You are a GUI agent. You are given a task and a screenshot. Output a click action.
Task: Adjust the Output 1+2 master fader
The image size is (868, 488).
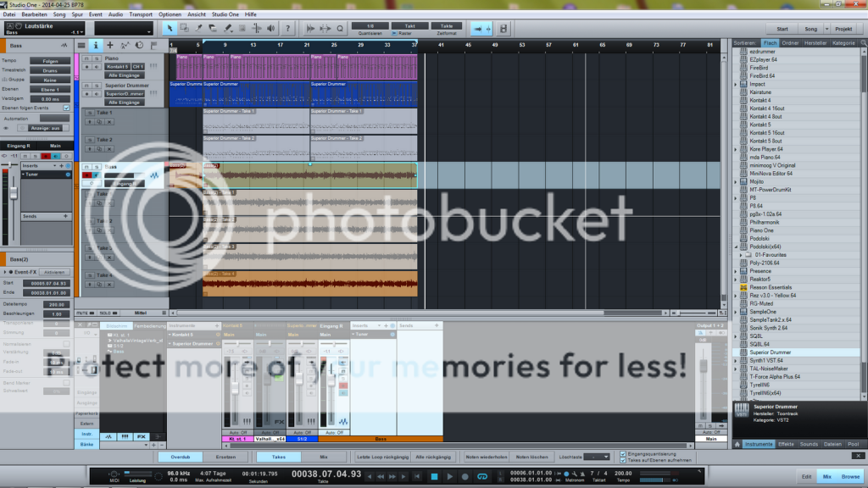[x=704, y=366]
